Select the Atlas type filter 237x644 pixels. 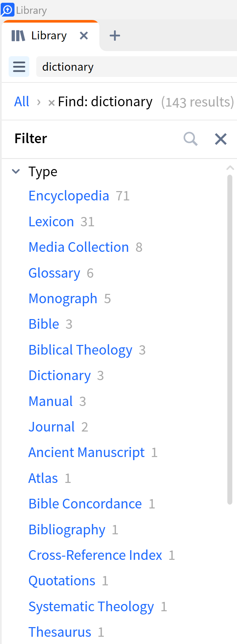(43, 478)
